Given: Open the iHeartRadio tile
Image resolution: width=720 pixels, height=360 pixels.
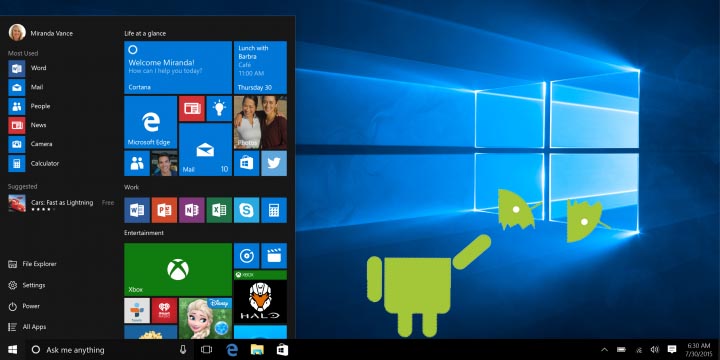Looking at the screenshot, I should (164, 310).
